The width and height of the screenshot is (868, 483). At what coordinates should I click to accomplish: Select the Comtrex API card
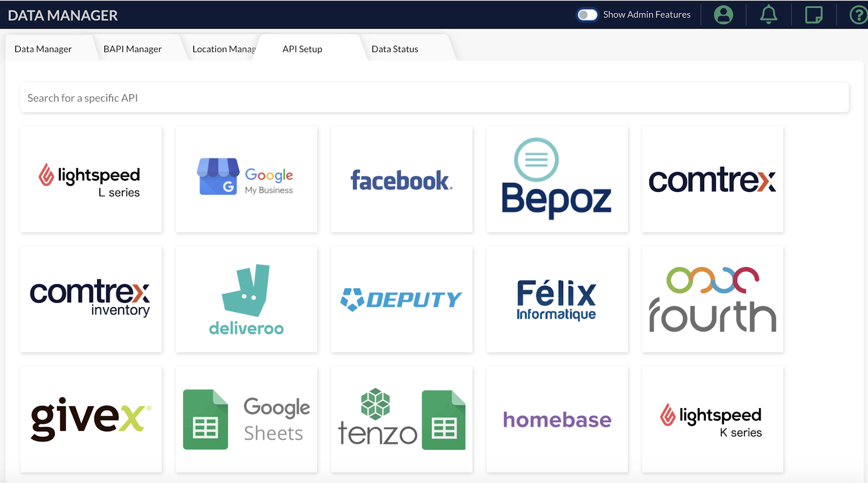point(712,180)
